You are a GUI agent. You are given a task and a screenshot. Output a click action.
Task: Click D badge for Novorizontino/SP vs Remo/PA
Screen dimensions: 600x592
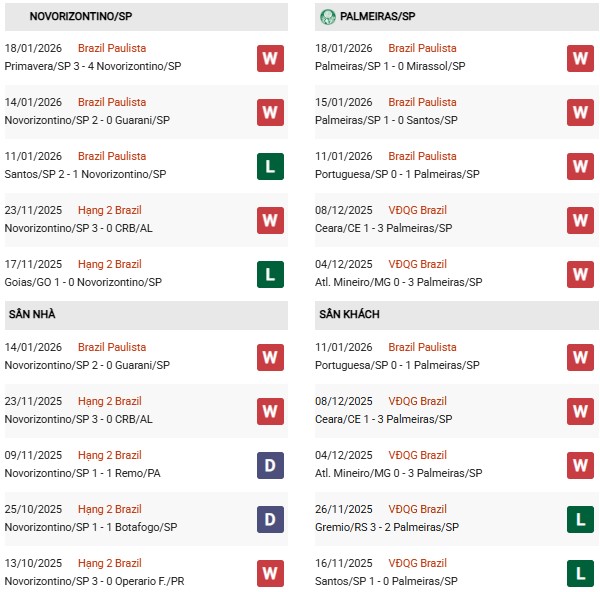click(x=270, y=465)
